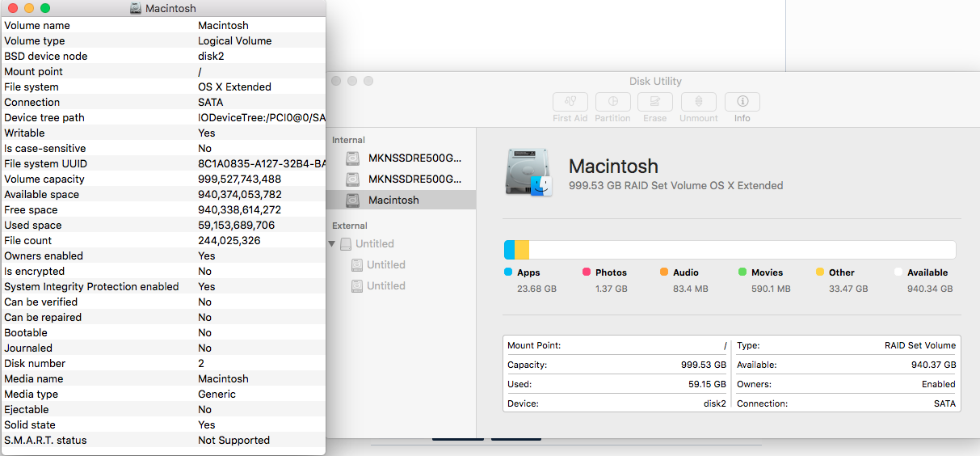Click the Volume type value Logical Volume

pos(234,40)
